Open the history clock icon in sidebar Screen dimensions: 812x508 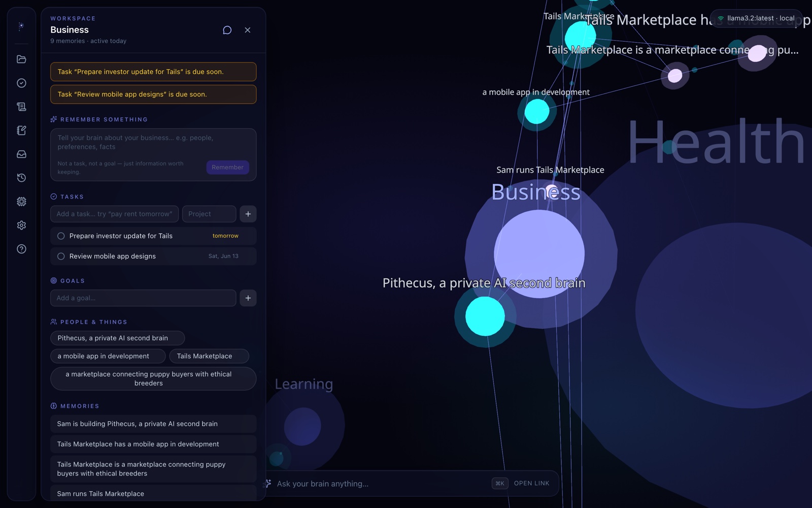[x=21, y=178]
